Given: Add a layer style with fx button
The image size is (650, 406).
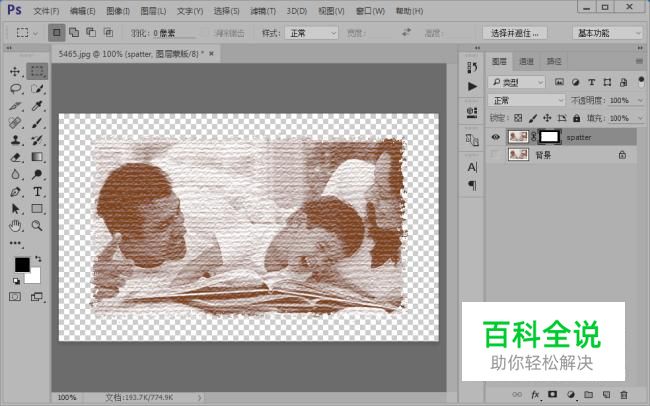Looking at the screenshot, I should (x=535, y=394).
